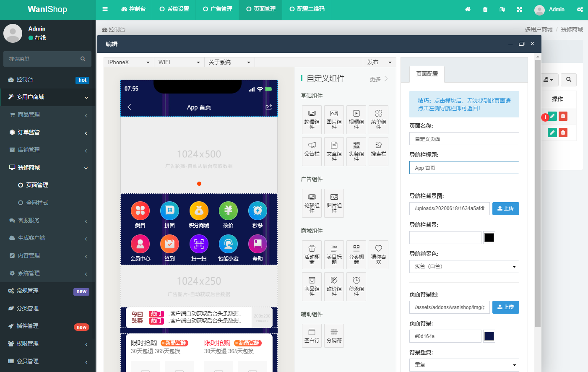
Task: Open the iPhoneX device dropdown
Action: click(129, 62)
